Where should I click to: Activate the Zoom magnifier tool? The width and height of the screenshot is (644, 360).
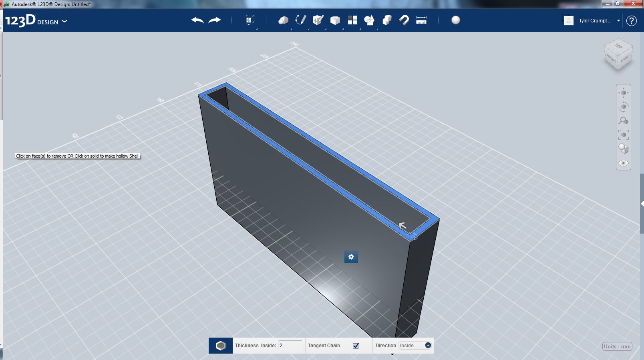click(x=624, y=120)
